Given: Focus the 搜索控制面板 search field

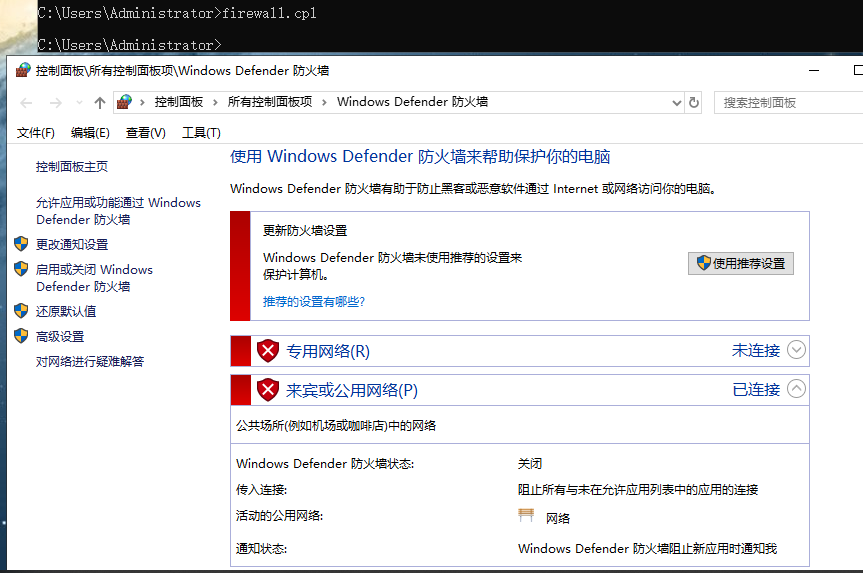Looking at the screenshot, I should coord(788,103).
